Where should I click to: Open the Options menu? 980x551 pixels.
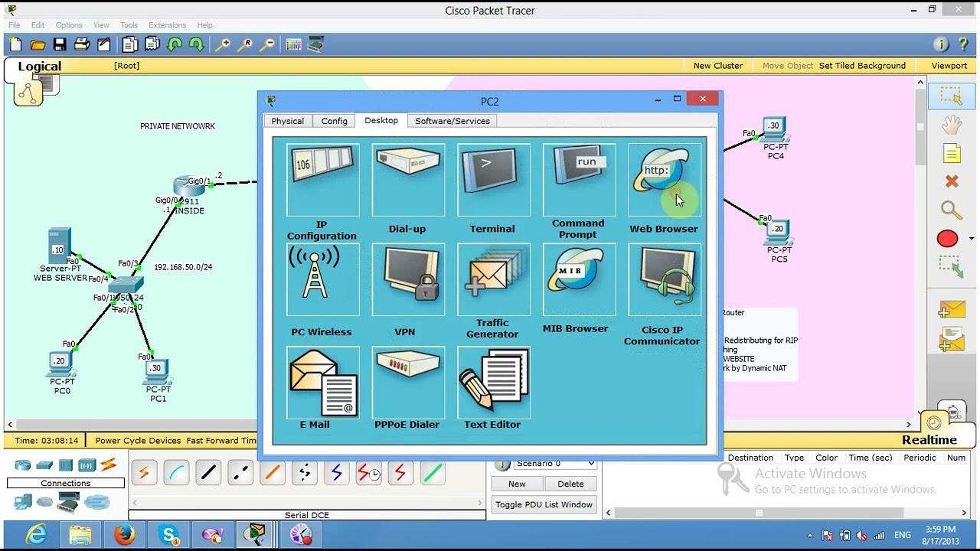coord(69,25)
